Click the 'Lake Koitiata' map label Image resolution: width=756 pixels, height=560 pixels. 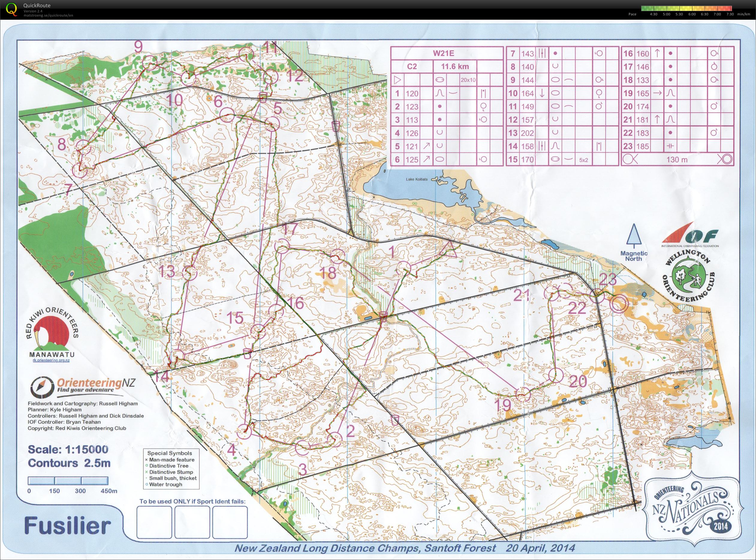(417, 179)
